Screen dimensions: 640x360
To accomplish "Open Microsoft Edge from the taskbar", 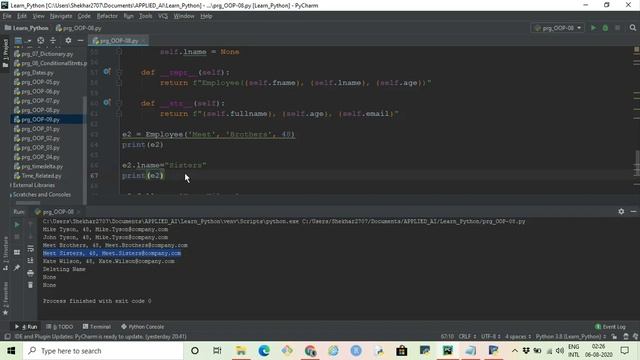I will tap(264, 351).
